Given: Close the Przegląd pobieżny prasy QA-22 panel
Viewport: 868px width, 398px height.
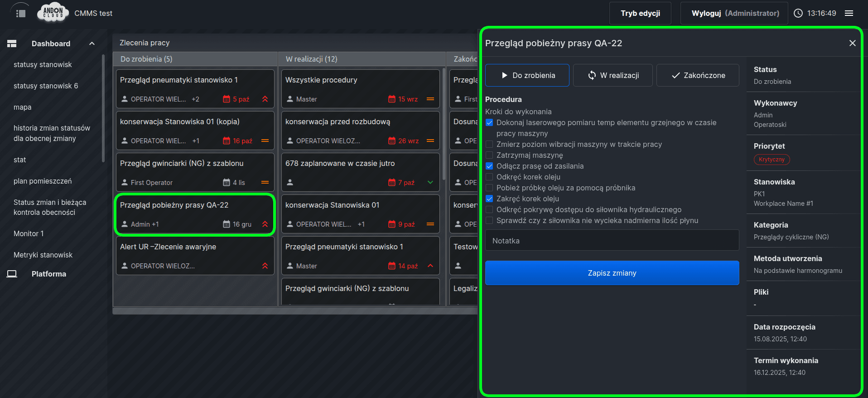Looking at the screenshot, I should coord(852,43).
